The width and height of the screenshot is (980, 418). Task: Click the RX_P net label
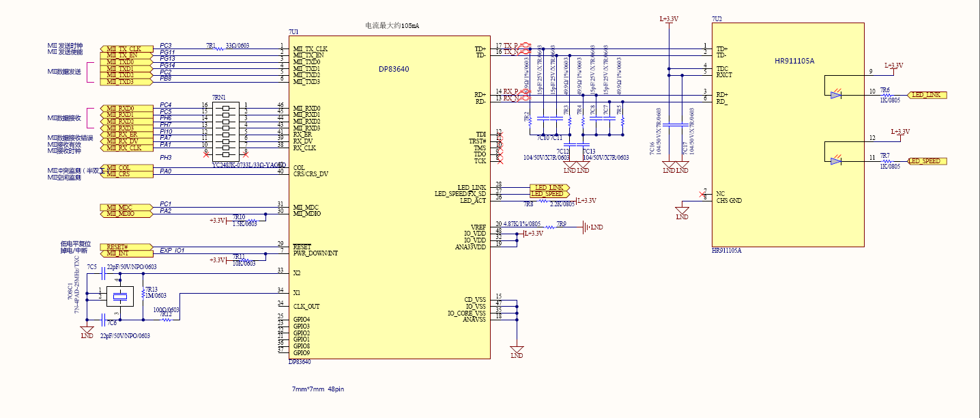click(511, 91)
